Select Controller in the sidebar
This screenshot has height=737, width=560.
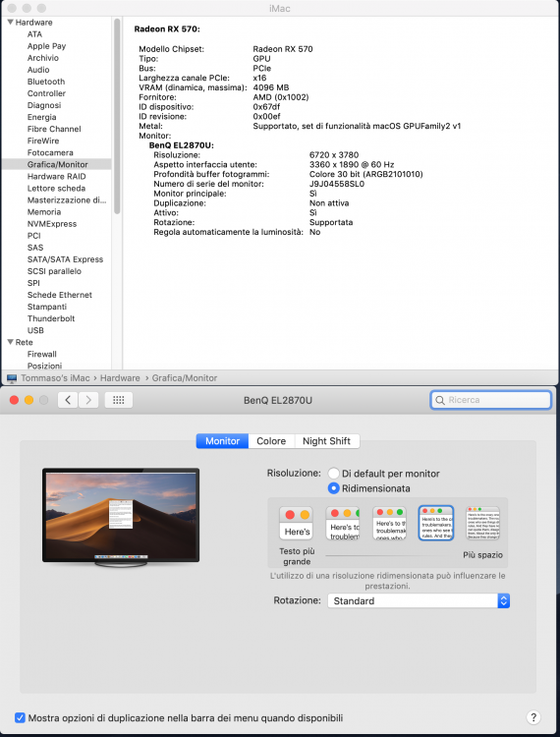46,93
